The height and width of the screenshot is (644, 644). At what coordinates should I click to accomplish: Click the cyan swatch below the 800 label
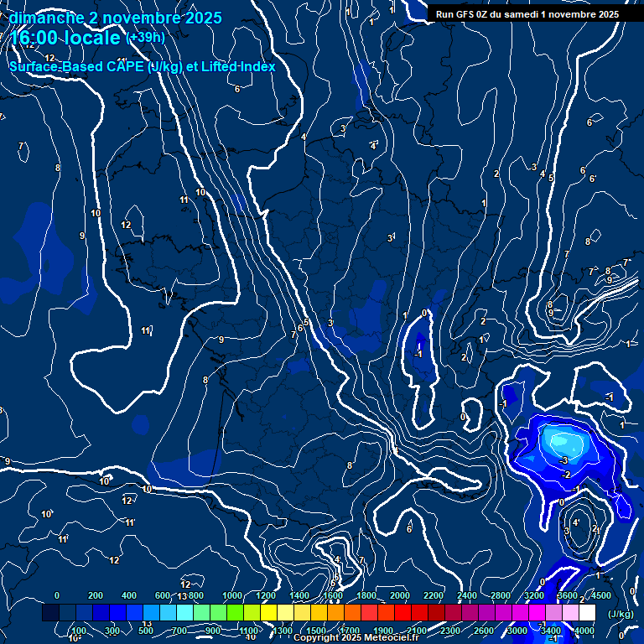point(184,612)
